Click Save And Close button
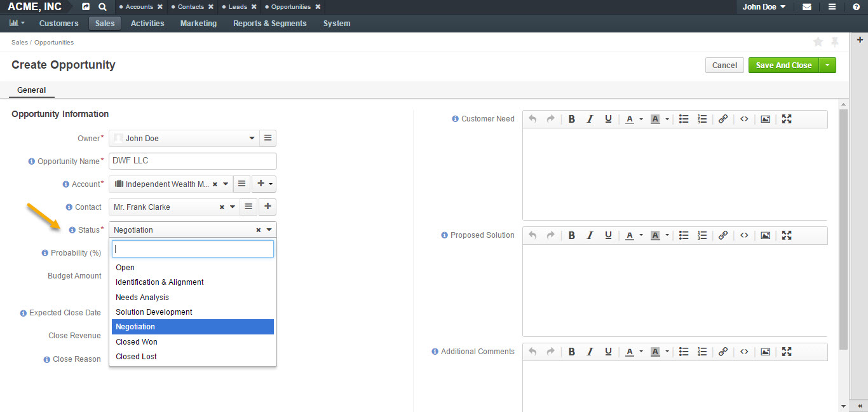Viewport: 868px width, 412px height. 783,65
